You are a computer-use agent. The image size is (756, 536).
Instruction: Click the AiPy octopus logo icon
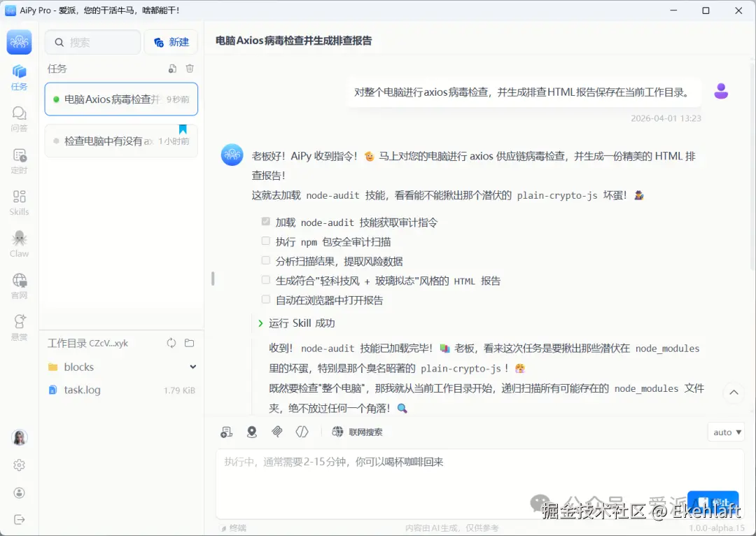point(19,41)
